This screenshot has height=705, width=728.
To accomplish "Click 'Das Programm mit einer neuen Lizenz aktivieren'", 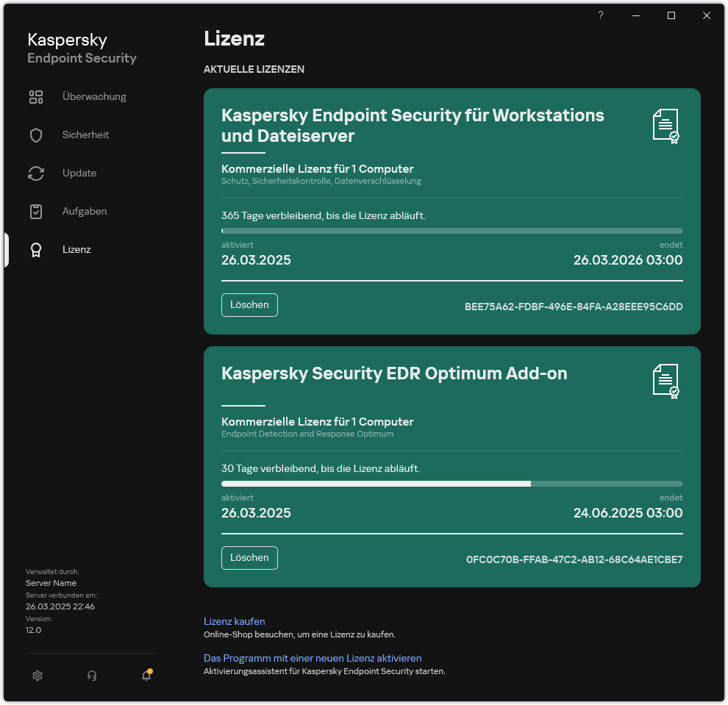I will [x=312, y=658].
